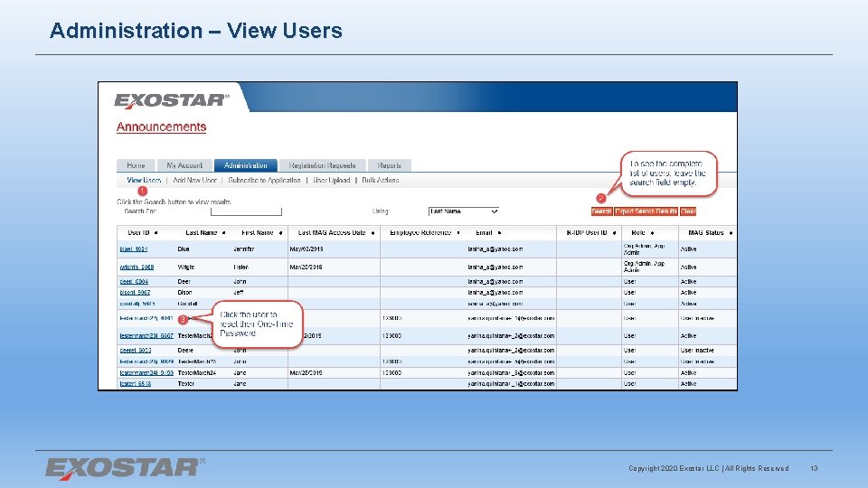Screen dimensions: 868x488
Task: Click the role cell User in Jeff's row
Action: [x=629, y=292]
